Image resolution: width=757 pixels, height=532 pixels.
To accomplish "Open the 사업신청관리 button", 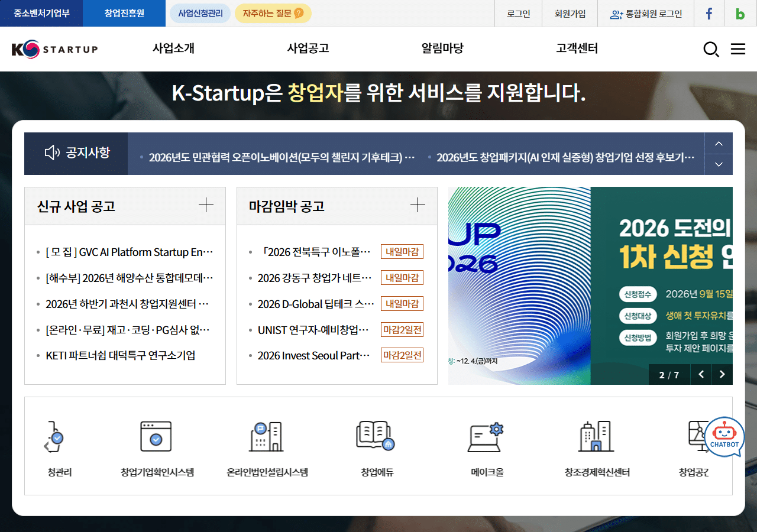I will (x=200, y=13).
